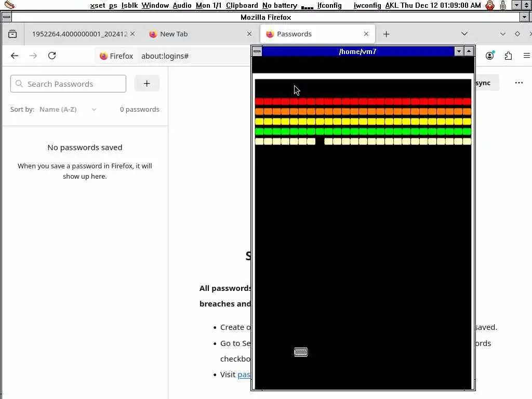Open the three-dots menu on the passwords page

[x=519, y=83]
